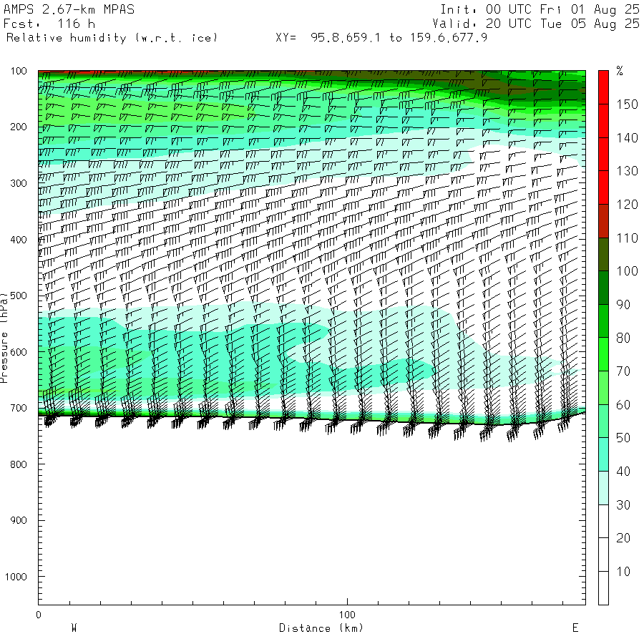The height and width of the screenshot is (644, 644).
Task: Click the 70 colorbar value label
Action: point(623,371)
